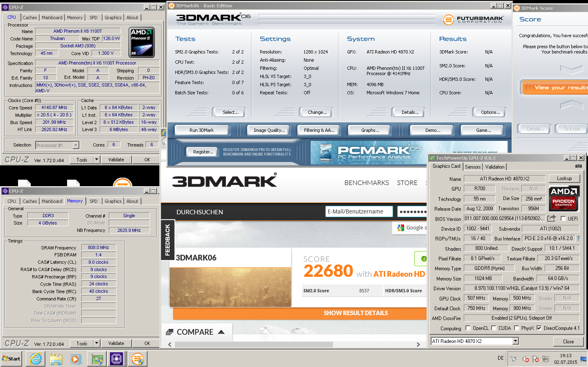Click the Close button in GPU-Z
The height and width of the screenshot is (367, 588).
pyautogui.click(x=568, y=342)
